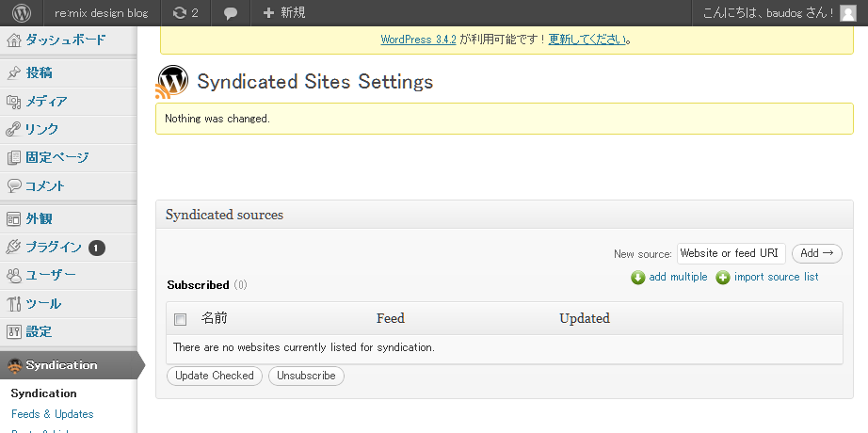Viewport: 868px width, 433px height.
Task: Open the 投稿 (Posts) menu
Action: (x=40, y=72)
